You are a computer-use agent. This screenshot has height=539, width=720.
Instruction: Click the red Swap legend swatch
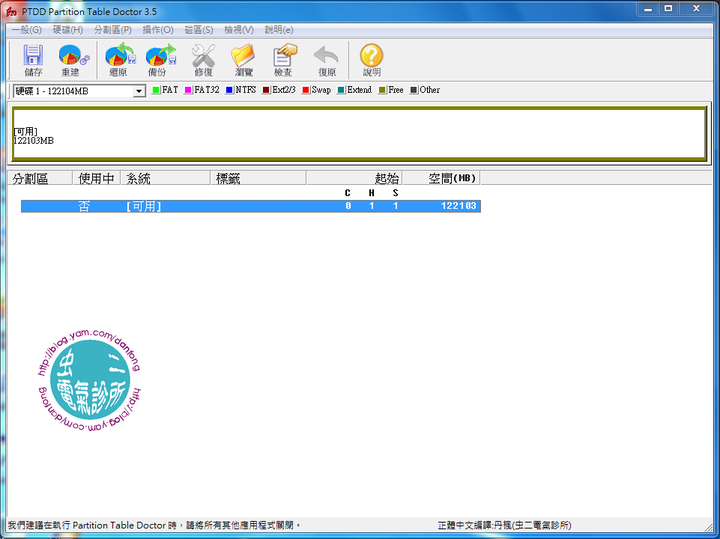(305, 90)
